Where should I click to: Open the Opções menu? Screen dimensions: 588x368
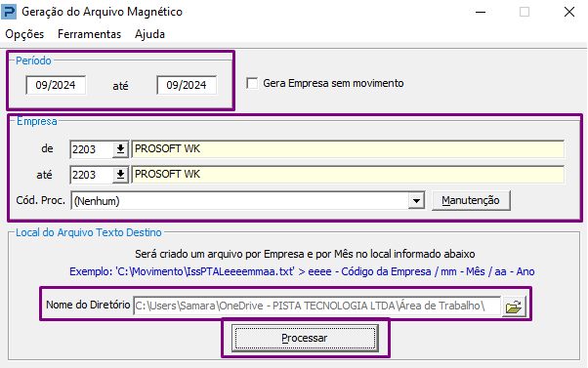tap(24, 34)
